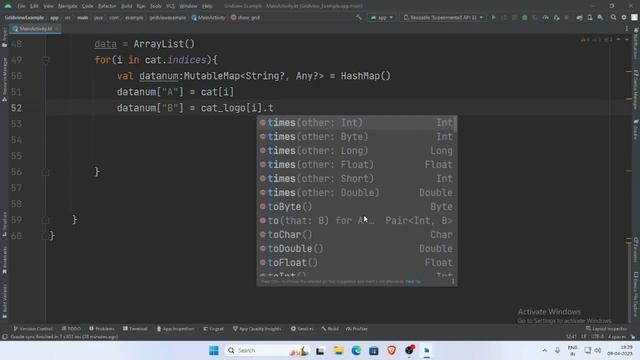
Task: Open the Build menu
Action: [127, 6]
